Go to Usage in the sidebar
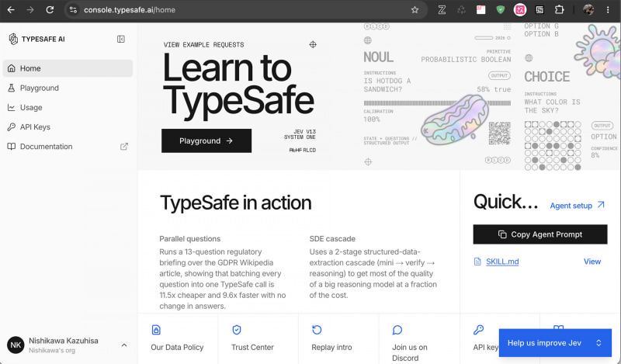Viewport: 621px width, 364px height. [68, 107]
